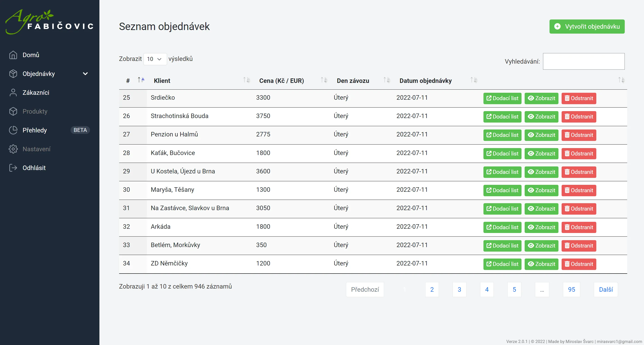This screenshot has width=644, height=345.
Task: View the U Kostela, Újezd u Brna order
Action: point(541,172)
